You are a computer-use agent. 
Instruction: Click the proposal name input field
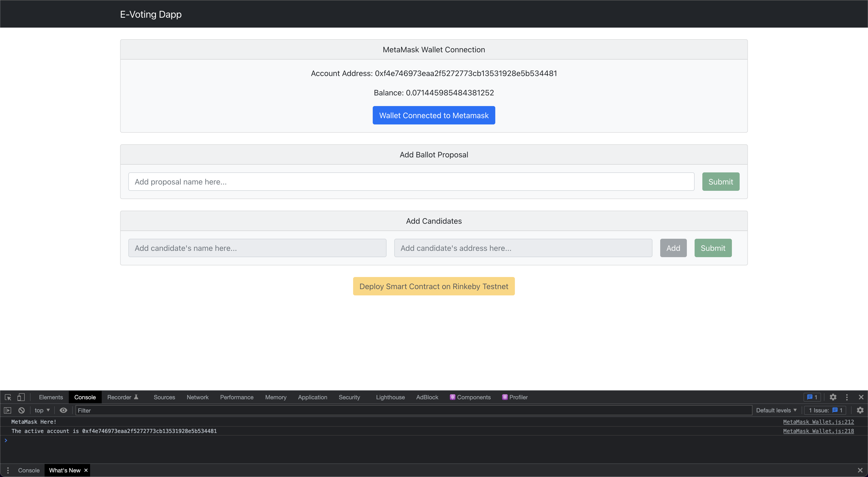[411, 182]
